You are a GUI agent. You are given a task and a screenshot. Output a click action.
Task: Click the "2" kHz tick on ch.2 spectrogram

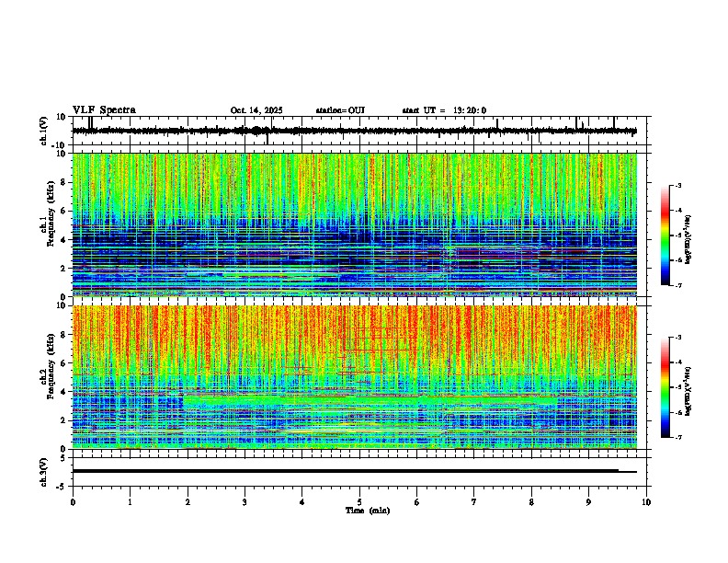click(64, 420)
